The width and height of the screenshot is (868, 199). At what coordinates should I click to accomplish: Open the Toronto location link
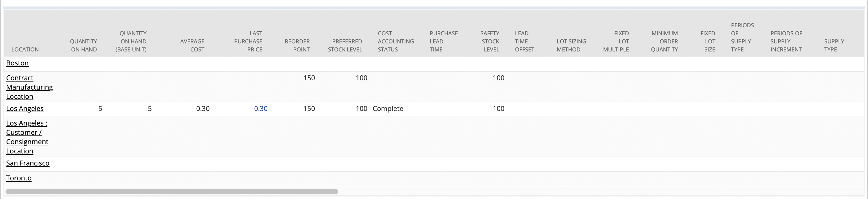click(x=19, y=178)
